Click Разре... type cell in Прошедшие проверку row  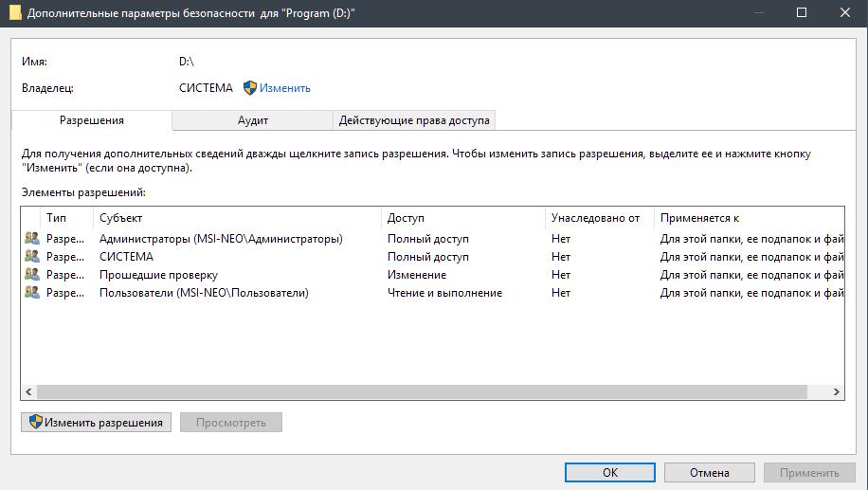[65, 275]
